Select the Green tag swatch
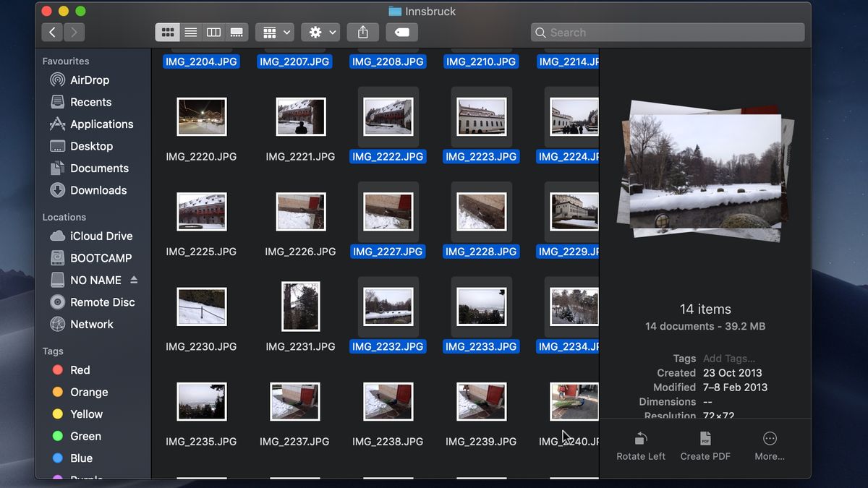The width and height of the screenshot is (868, 488). tap(61, 436)
